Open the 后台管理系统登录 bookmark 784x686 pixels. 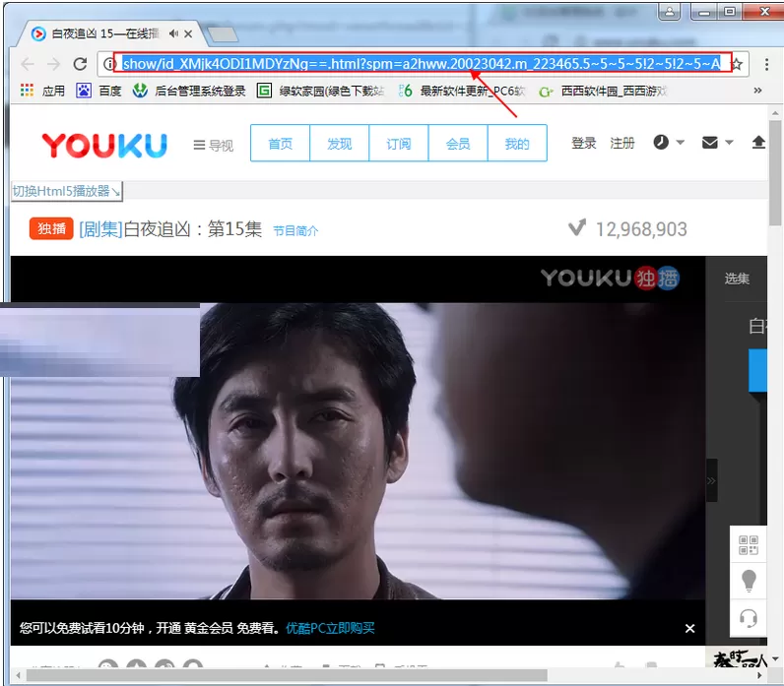pos(189,91)
